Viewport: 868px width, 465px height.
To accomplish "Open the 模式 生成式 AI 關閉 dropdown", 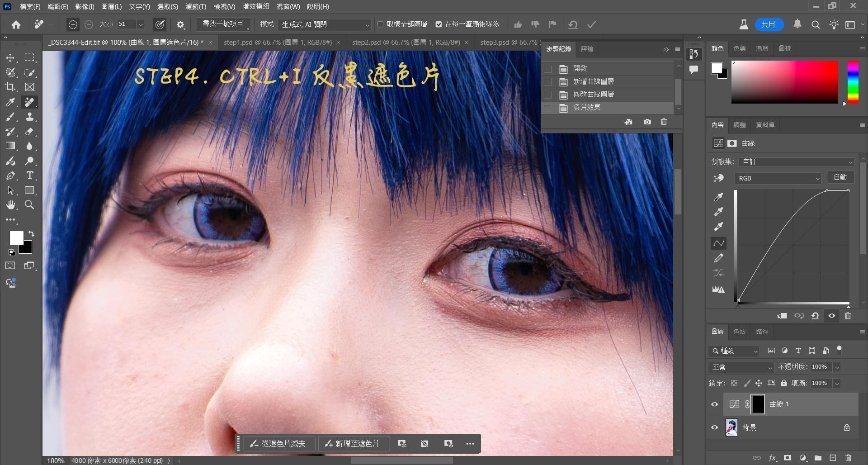I will click(x=325, y=24).
